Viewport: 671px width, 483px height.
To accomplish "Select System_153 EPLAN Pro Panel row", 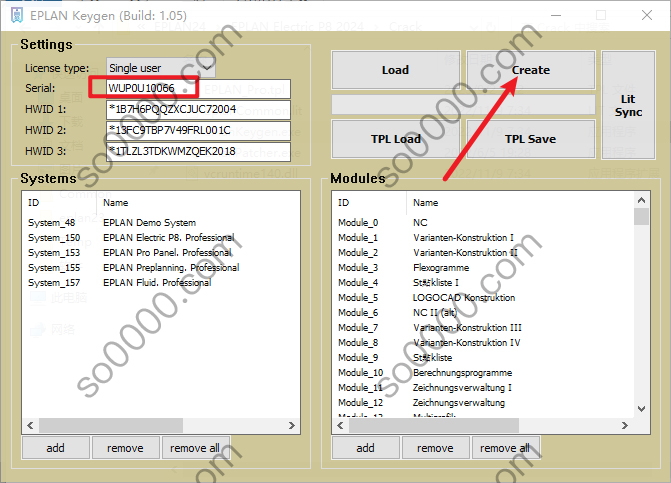I will pos(161,252).
